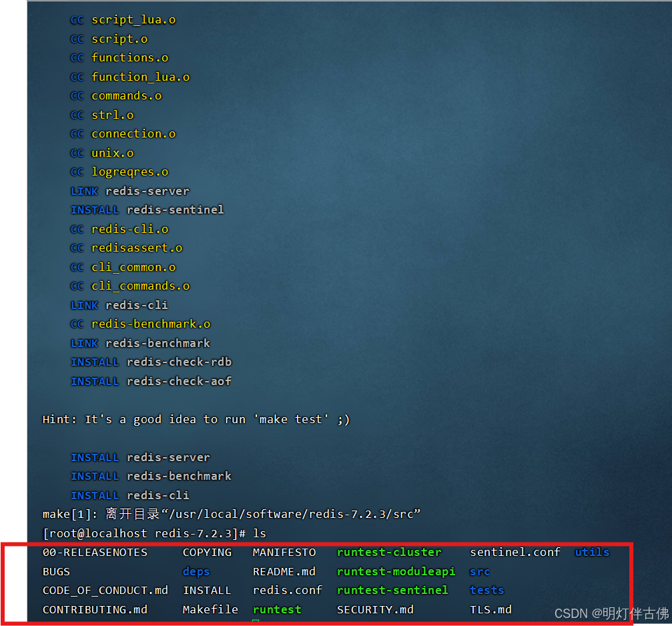This screenshot has height=626, width=672.
Task: Select the connection.o line
Action: 123,133
